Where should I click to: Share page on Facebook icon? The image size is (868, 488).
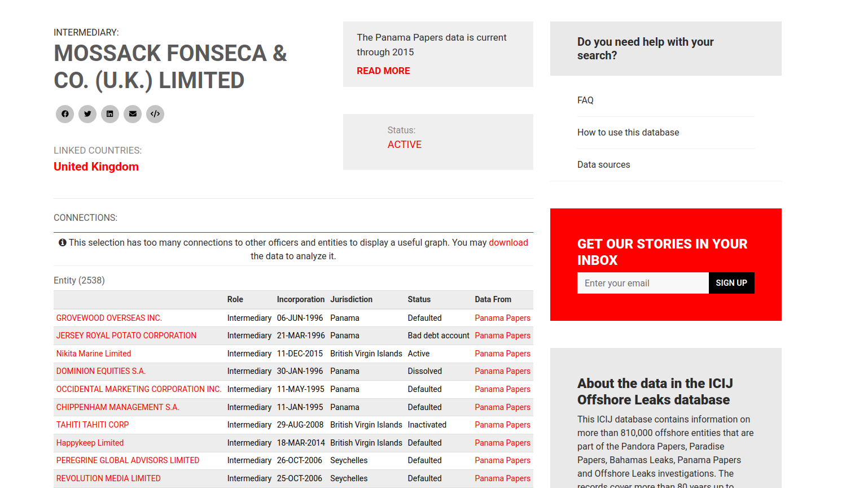(x=65, y=114)
